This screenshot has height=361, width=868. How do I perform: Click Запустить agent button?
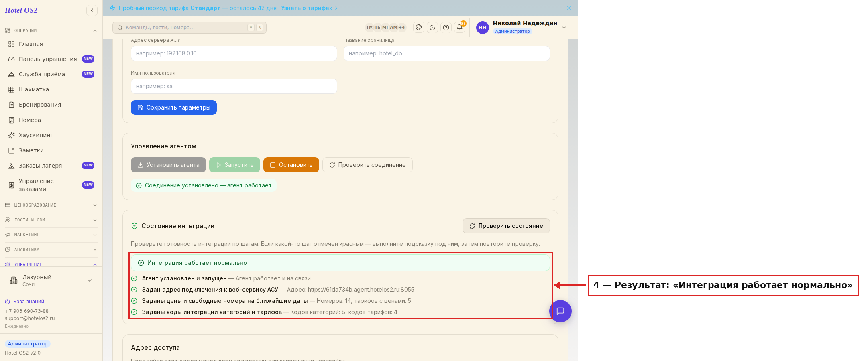coord(234,165)
